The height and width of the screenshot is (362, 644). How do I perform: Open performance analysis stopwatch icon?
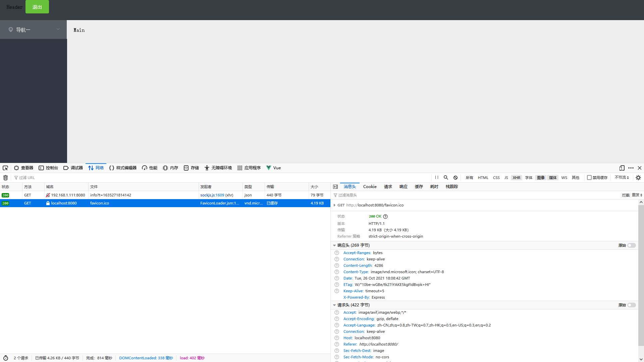tap(6, 358)
